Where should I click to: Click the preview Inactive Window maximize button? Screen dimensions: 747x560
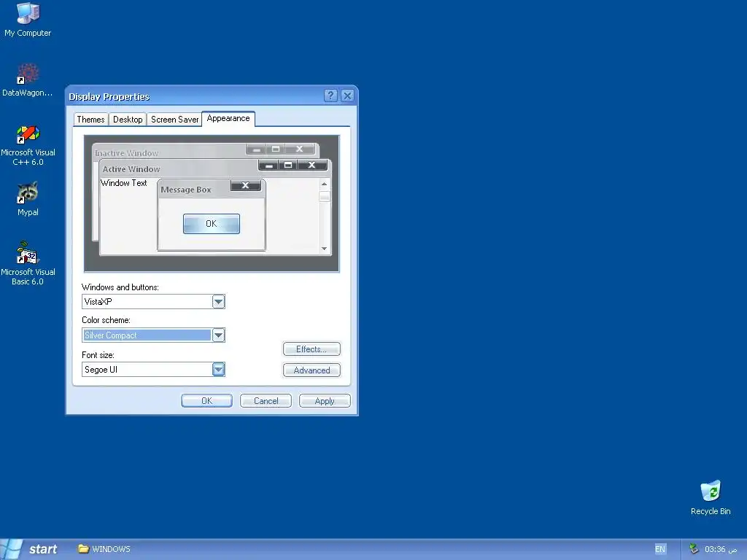(275, 149)
